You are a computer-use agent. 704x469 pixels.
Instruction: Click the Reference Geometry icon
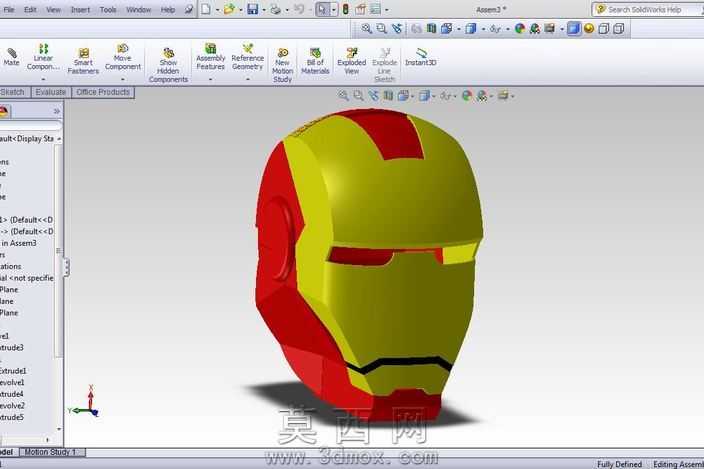coord(247,48)
